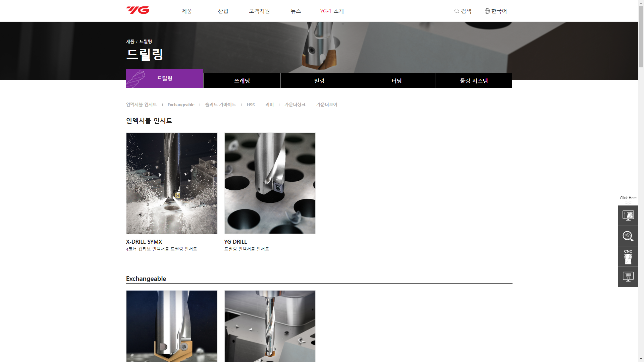Click 제품 in the breadcrumb

tap(130, 42)
